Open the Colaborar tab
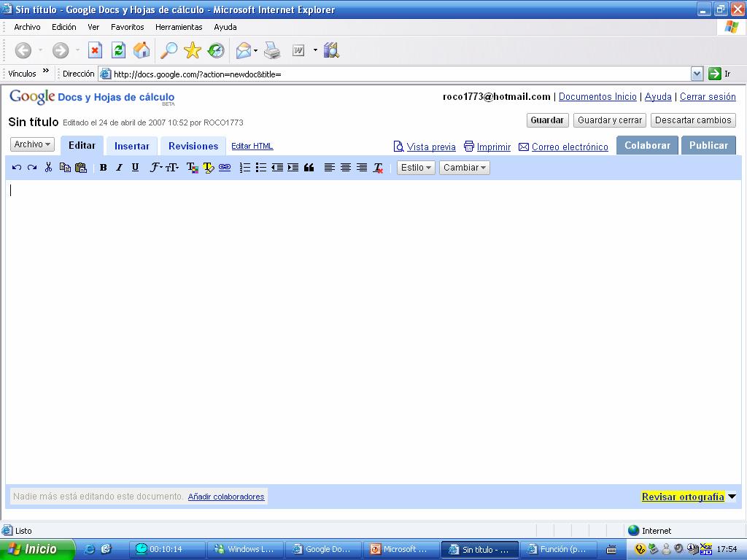747x560 pixels. click(648, 145)
